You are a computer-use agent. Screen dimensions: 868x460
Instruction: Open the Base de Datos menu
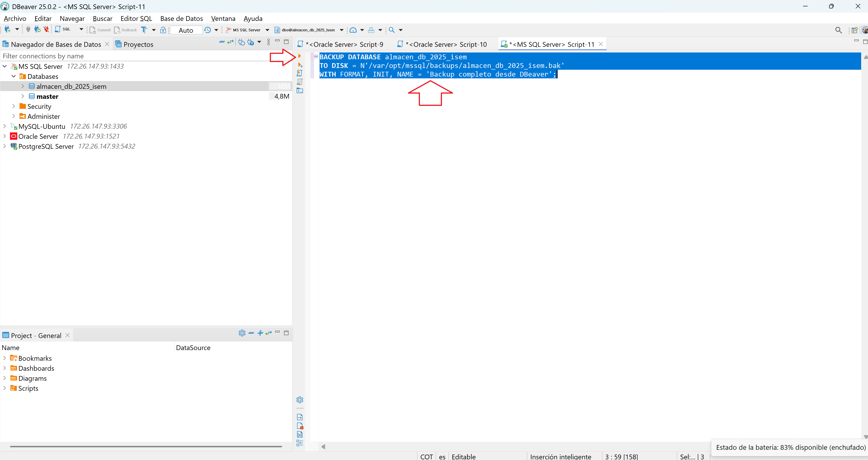pyautogui.click(x=182, y=19)
